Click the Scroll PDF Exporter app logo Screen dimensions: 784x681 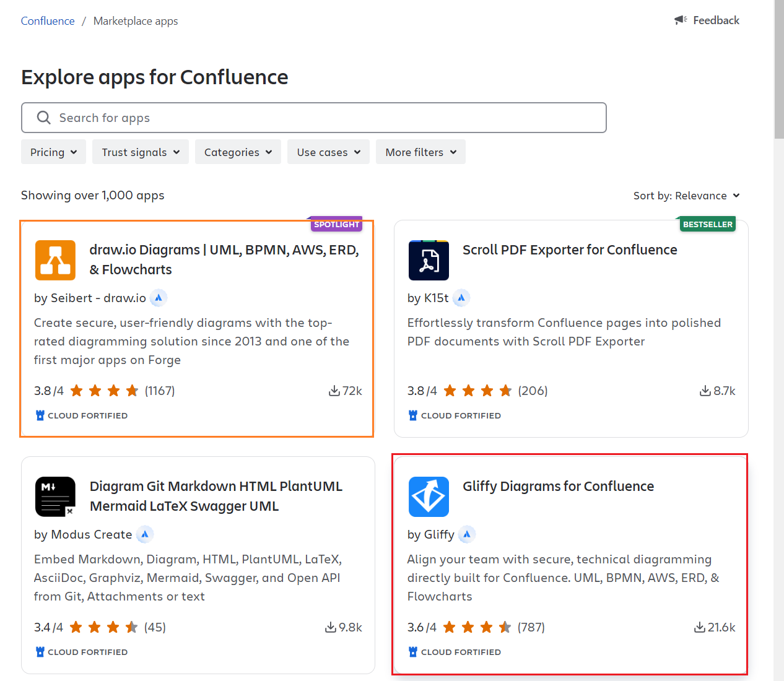(x=429, y=260)
